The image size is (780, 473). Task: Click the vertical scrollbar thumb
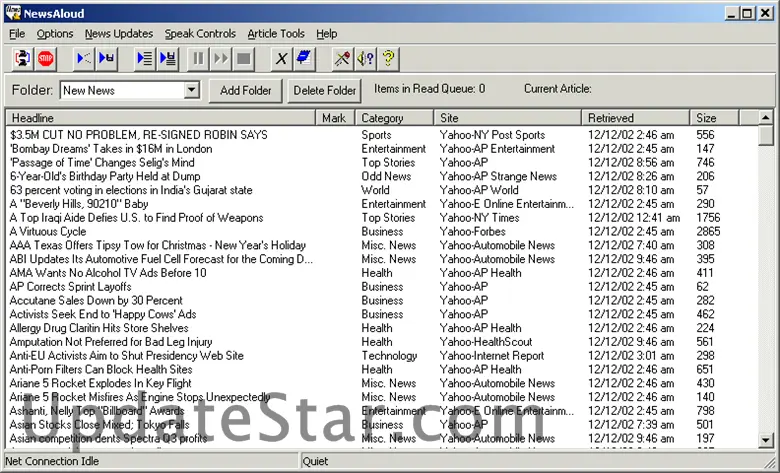(x=766, y=135)
